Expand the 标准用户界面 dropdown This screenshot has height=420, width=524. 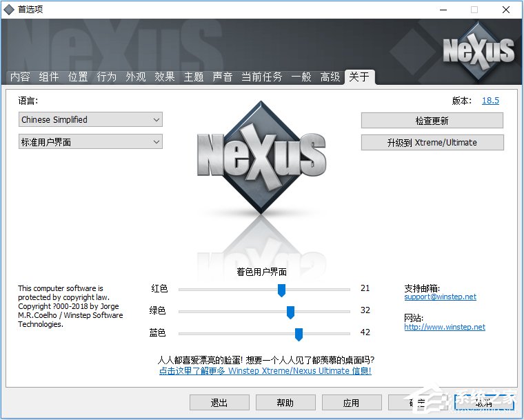tap(90, 142)
